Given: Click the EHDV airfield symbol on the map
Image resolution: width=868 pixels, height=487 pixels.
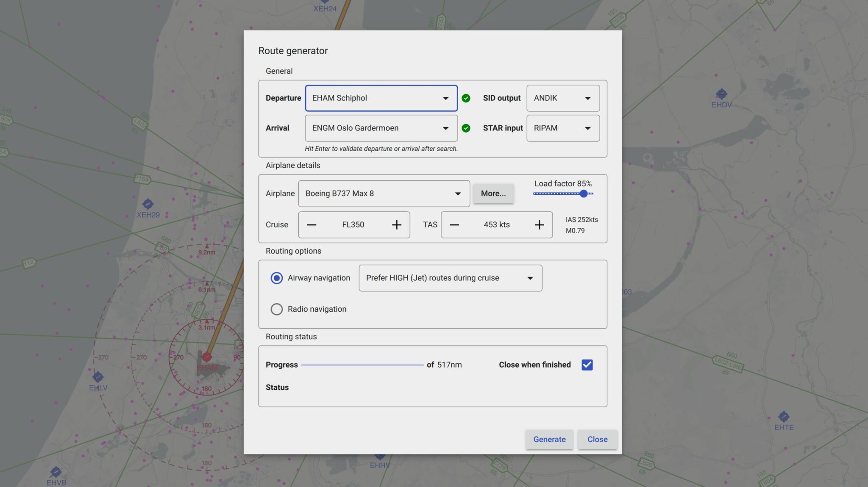Looking at the screenshot, I should (721, 94).
